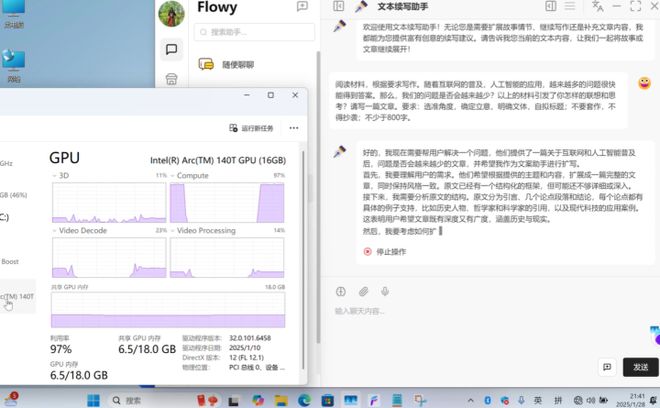Click the paperclip attach file icon
Screen dimensions: 660x408
click(363, 291)
